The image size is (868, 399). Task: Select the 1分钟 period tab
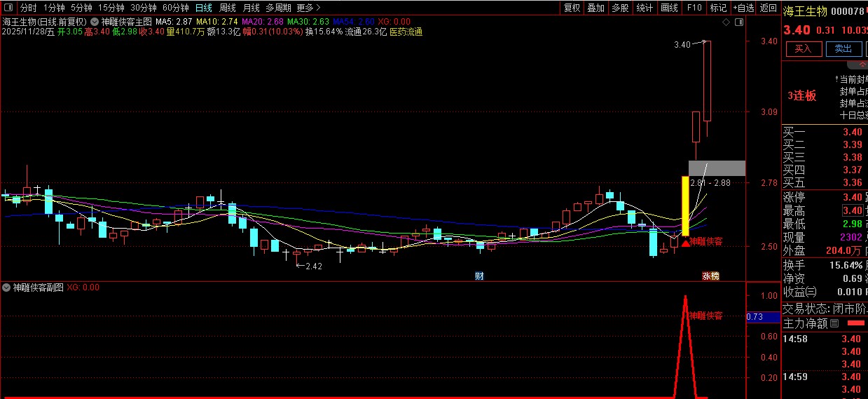click(x=54, y=8)
